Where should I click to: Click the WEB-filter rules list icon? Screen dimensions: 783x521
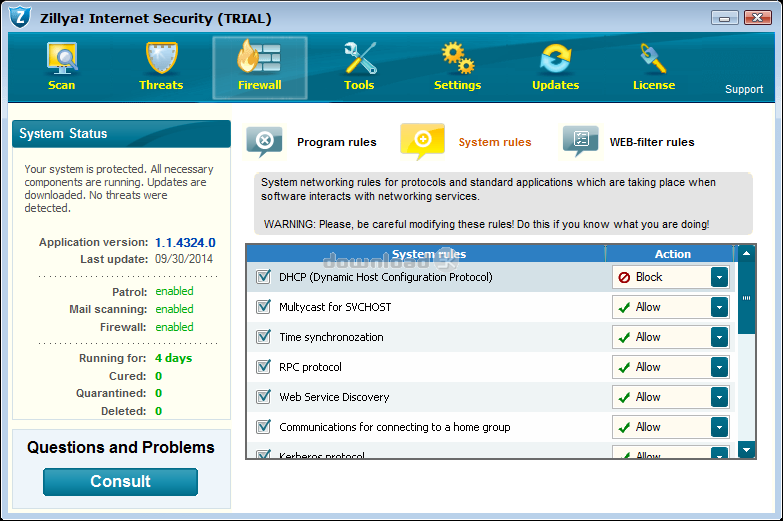[x=580, y=141]
